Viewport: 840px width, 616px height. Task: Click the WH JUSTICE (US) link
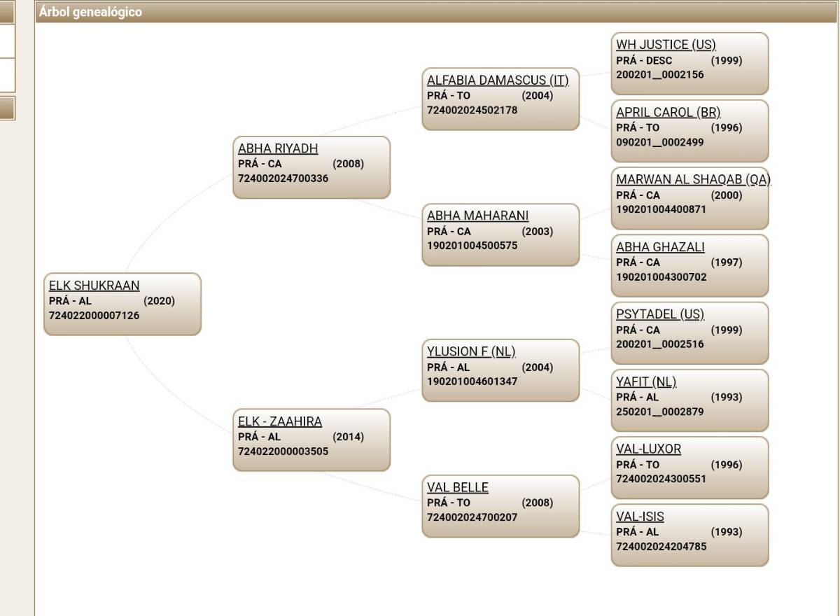(666, 45)
